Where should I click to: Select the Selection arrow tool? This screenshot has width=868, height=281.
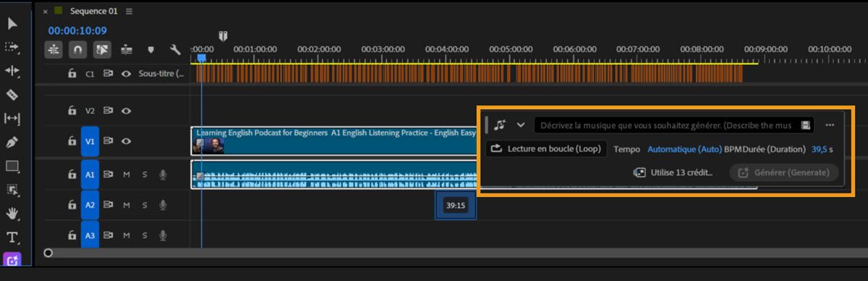(x=12, y=23)
